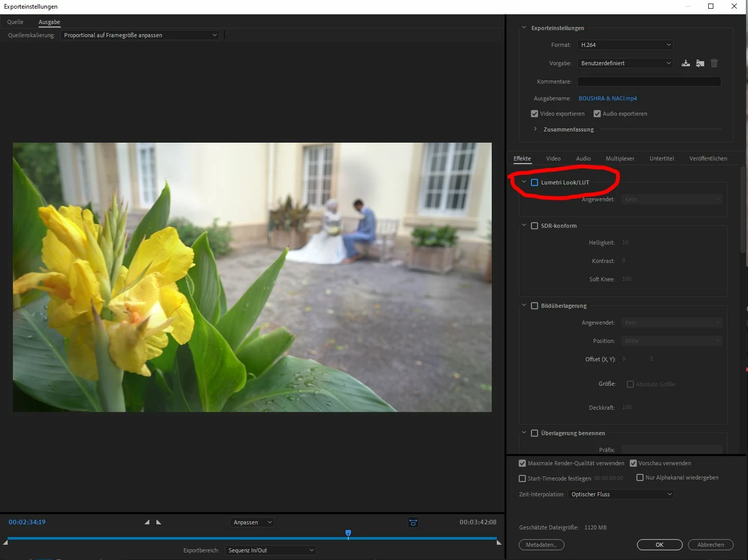Click the BOUSHRA & NACİ.mp4 output name link
748x560 pixels.
pos(608,98)
